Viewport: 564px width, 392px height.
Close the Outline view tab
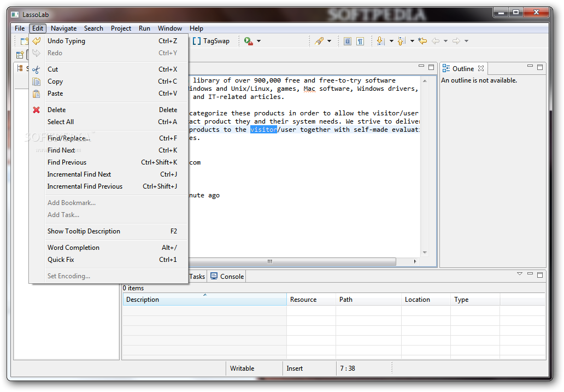point(481,68)
